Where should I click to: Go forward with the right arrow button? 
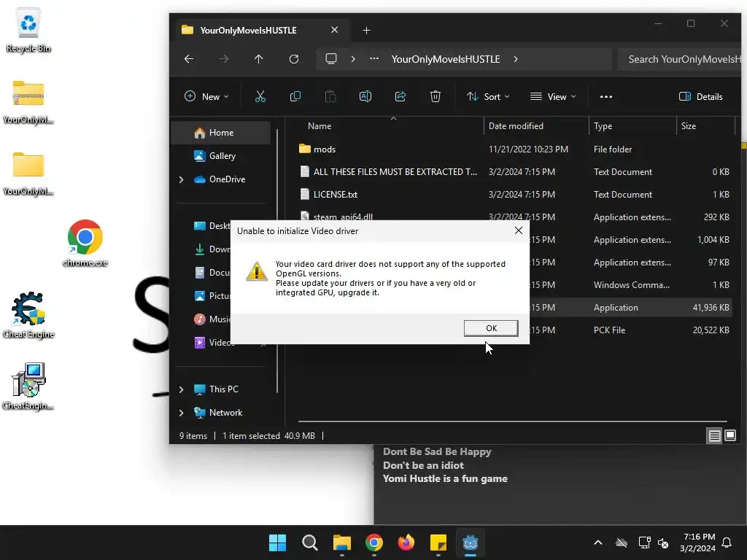click(224, 59)
